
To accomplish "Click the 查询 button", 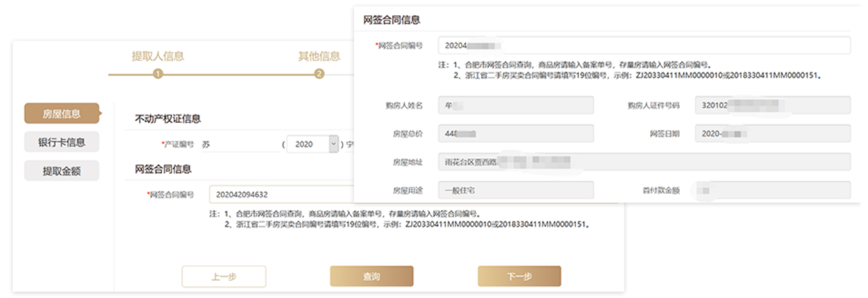I will 371,276.
